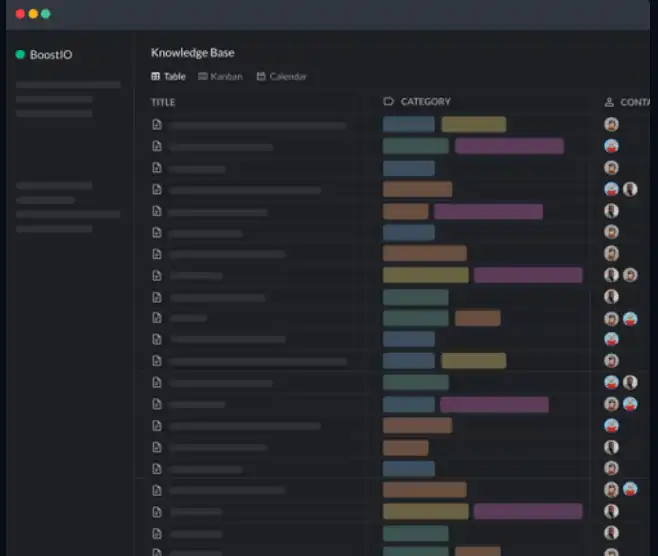Select the blue category tag in third row
Viewport: 658px width, 556px height.
409,168
